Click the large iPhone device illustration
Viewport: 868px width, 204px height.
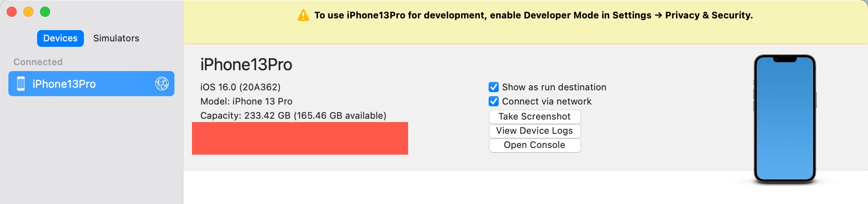[785, 119]
